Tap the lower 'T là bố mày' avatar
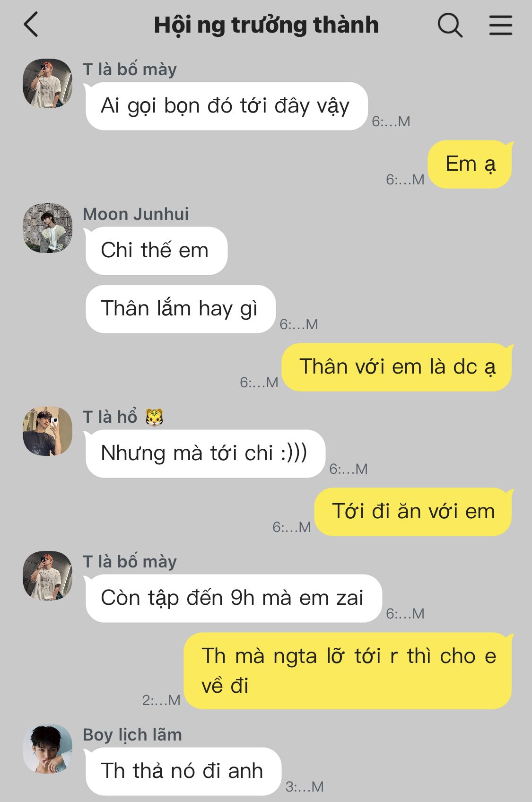Image resolution: width=532 pixels, height=802 pixels. pos(47,575)
